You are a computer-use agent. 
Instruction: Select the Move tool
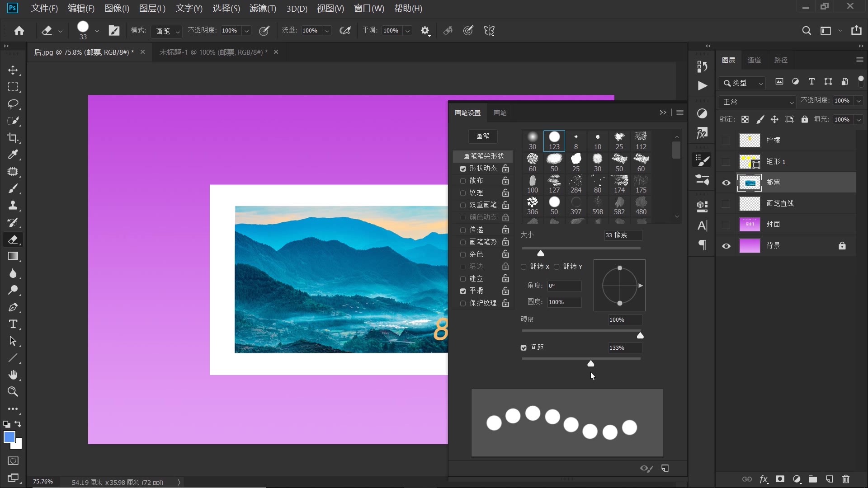click(x=13, y=70)
